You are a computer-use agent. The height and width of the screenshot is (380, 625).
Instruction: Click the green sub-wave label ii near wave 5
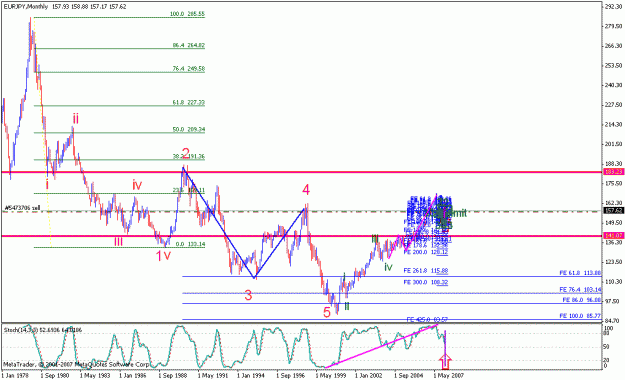[x=347, y=306]
